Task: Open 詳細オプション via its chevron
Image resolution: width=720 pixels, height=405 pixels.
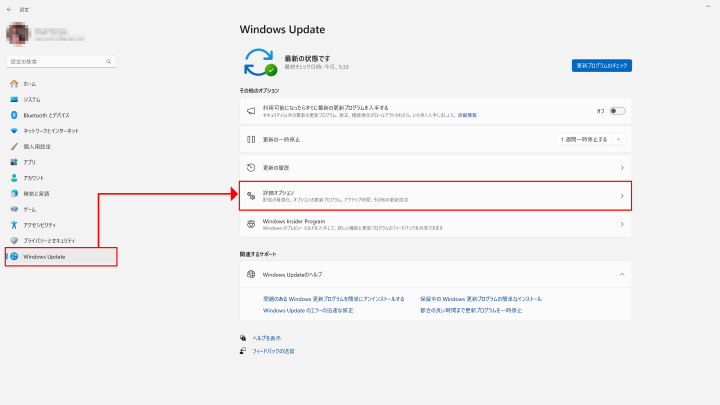Action: [x=622, y=196]
